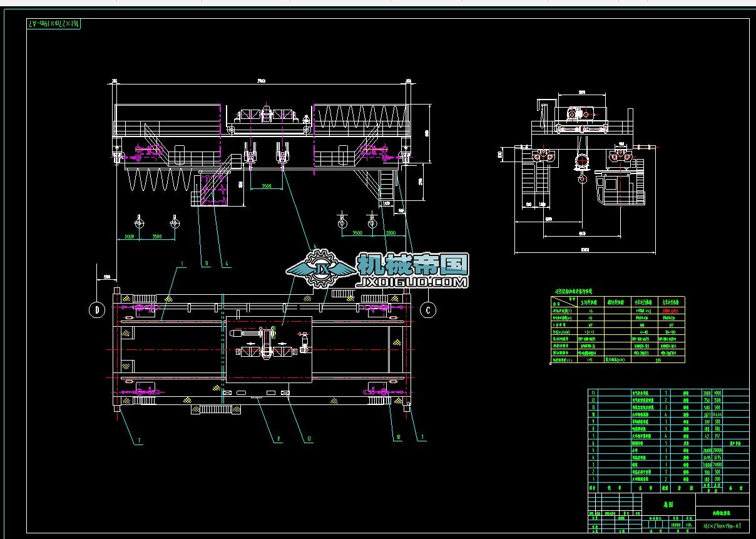The width and height of the screenshot is (756, 539).
Task: Select the bill of materials row with 20000
Action: pyautogui.click(x=668, y=449)
